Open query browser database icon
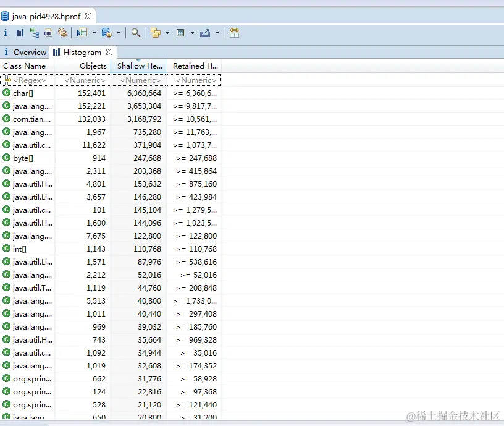The width and height of the screenshot is (504, 426). [x=106, y=33]
